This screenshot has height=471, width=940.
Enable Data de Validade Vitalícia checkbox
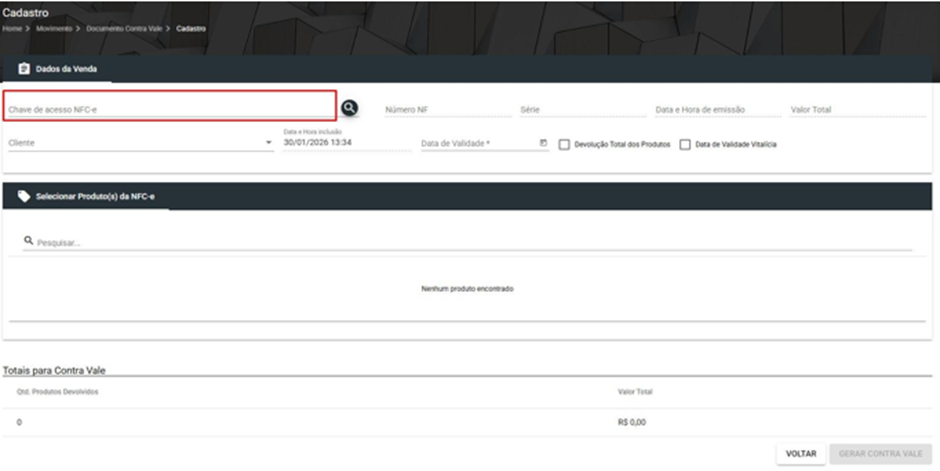pyautogui.click(x=685, y=144)
